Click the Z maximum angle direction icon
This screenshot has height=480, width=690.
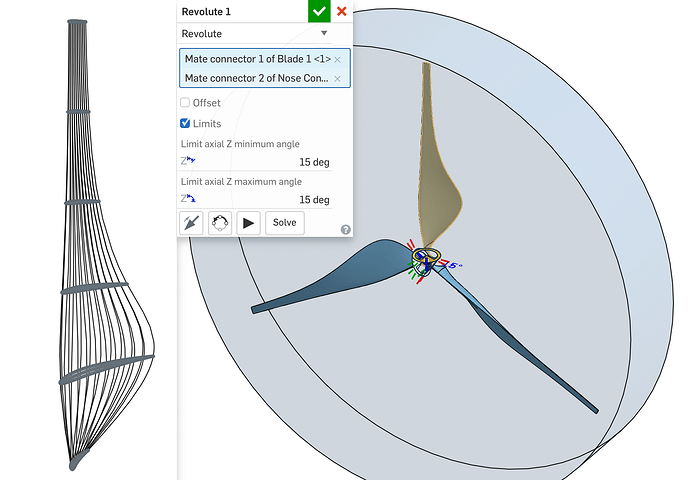pos(188,198)
